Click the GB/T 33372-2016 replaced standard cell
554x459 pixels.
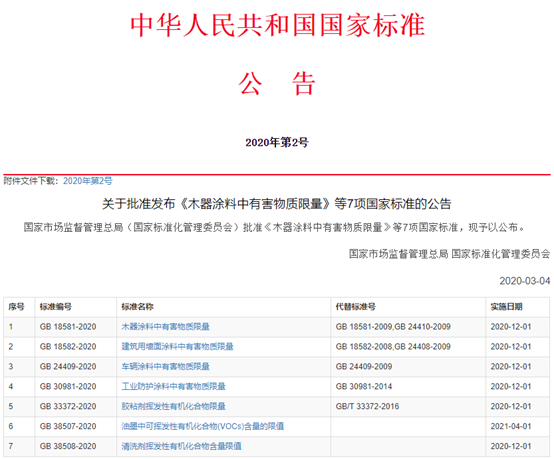point(367,406)
